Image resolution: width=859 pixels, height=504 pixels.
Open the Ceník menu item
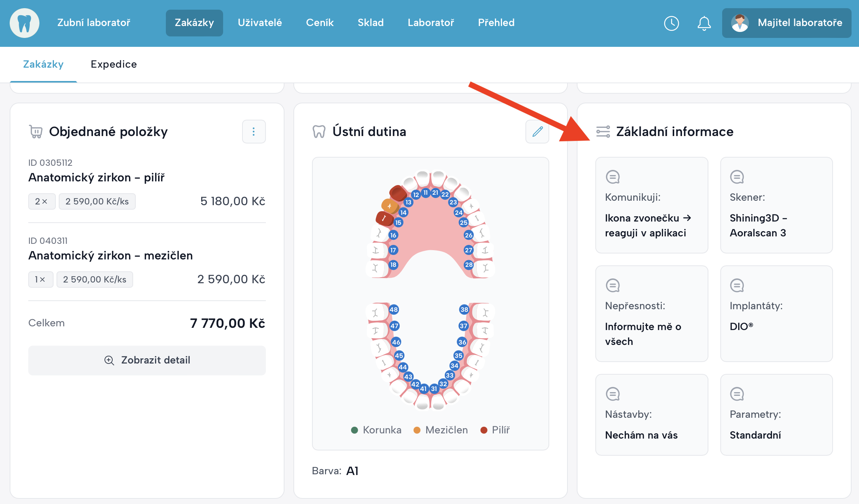319,23
